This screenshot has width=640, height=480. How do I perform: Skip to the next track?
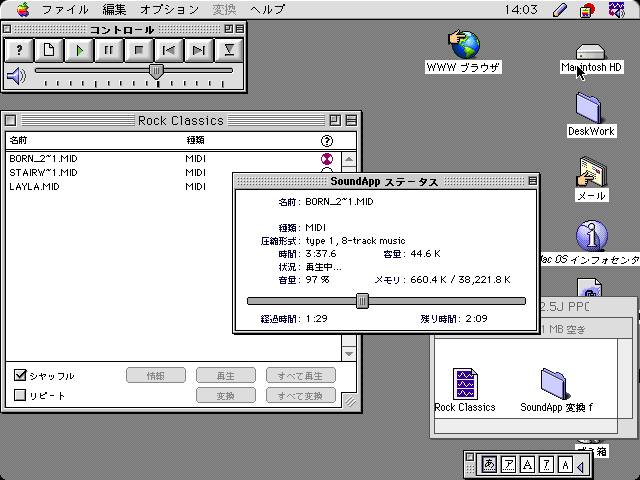coord(199,50)
